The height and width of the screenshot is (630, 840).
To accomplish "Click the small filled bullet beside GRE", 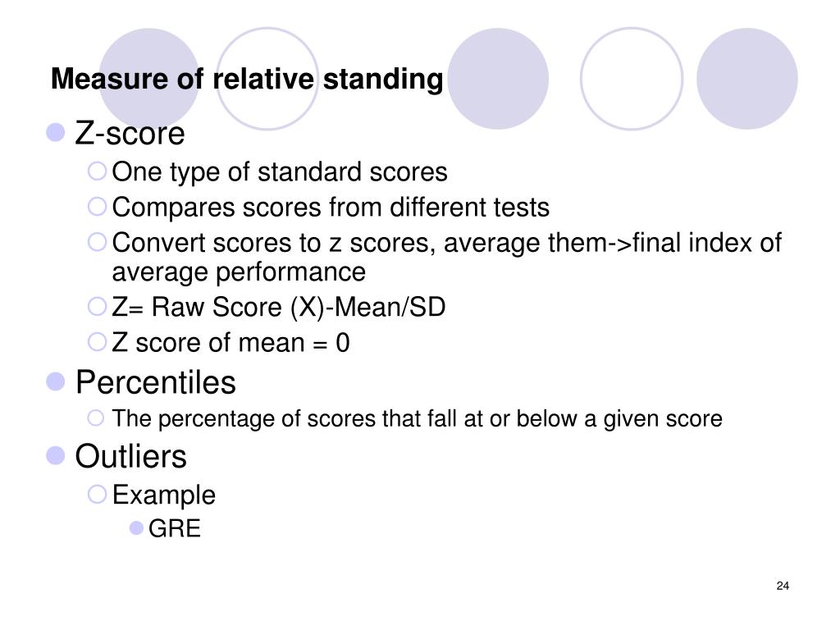I will tap(137, 528).
